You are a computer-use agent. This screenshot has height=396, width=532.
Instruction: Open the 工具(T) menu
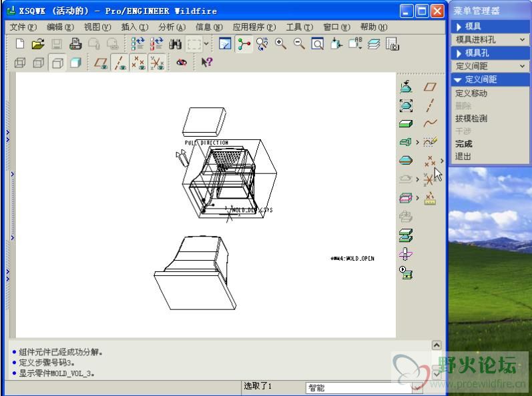pyautogui.click(x=299, y=27)
